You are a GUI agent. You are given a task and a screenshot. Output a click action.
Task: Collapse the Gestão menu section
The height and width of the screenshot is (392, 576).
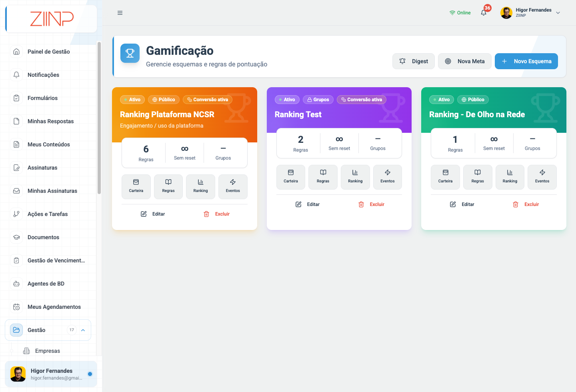click(48, 330)
